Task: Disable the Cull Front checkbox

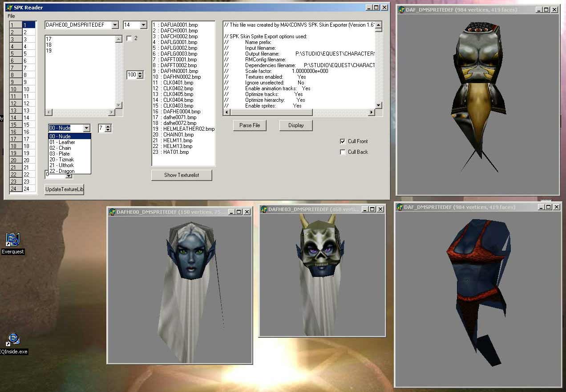Action: pyautogui.click(x=343, y=141)
